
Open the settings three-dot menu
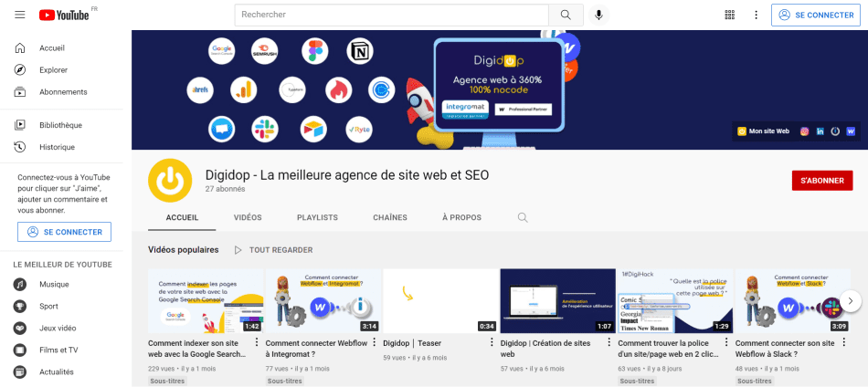point(757,15)
